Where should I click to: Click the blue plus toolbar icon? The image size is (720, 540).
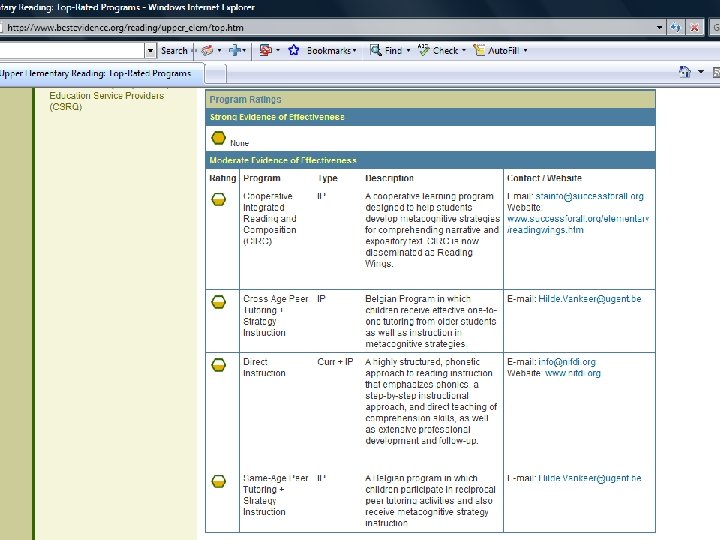coord(236,50)
